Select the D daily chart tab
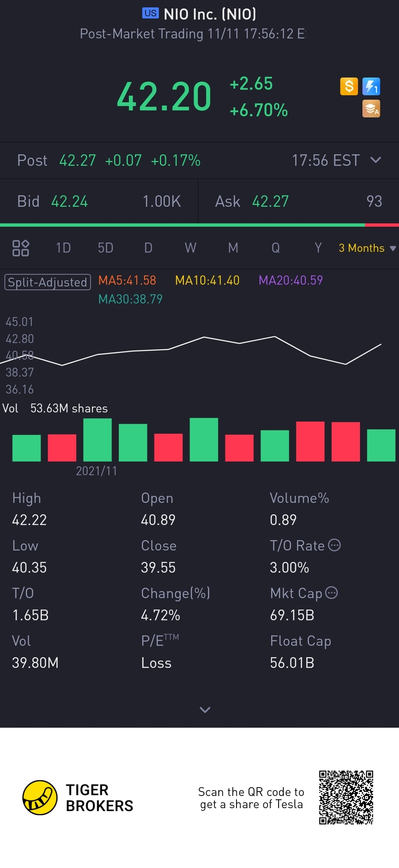This screenshot has height=868, width=399. point(148,248)
